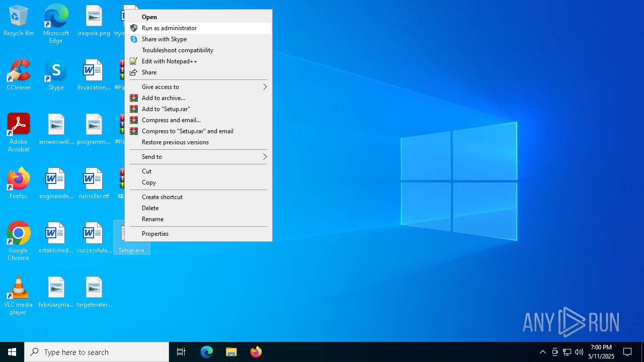Viewport: 644px width, 362px height.
Task: Open the volume control tray icon
Action: coord(579,352)
